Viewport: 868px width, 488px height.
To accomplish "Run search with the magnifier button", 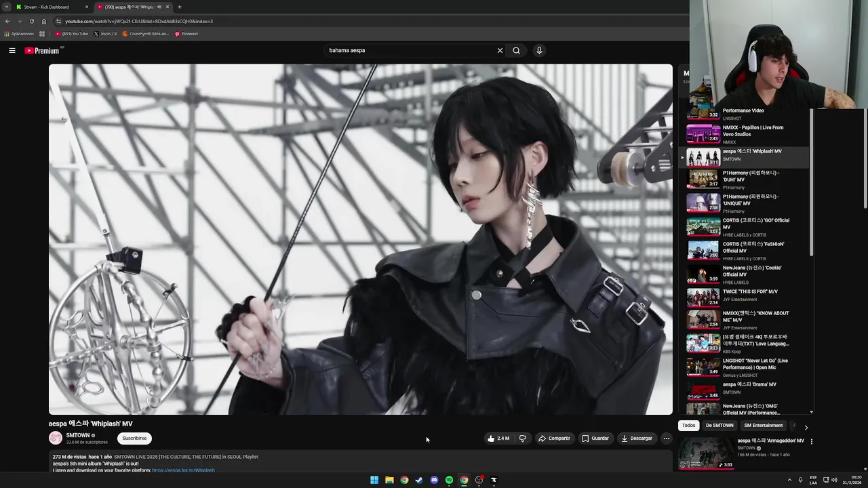I will [x=516, y=50].
